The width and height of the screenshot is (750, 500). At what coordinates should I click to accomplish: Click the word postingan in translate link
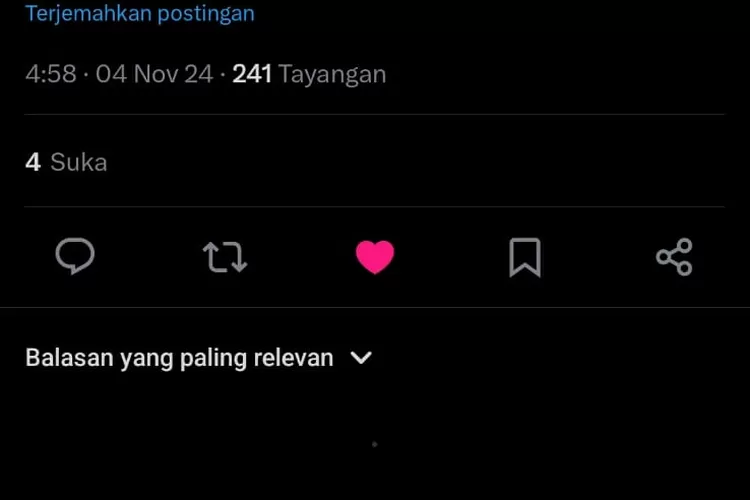click(x=206, y=13)
